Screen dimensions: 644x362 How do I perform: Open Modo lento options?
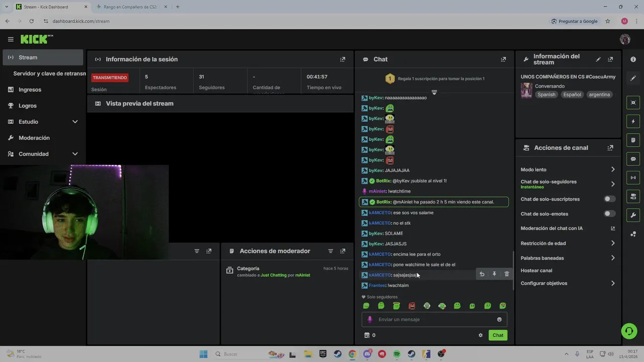[x=568, y=169]
